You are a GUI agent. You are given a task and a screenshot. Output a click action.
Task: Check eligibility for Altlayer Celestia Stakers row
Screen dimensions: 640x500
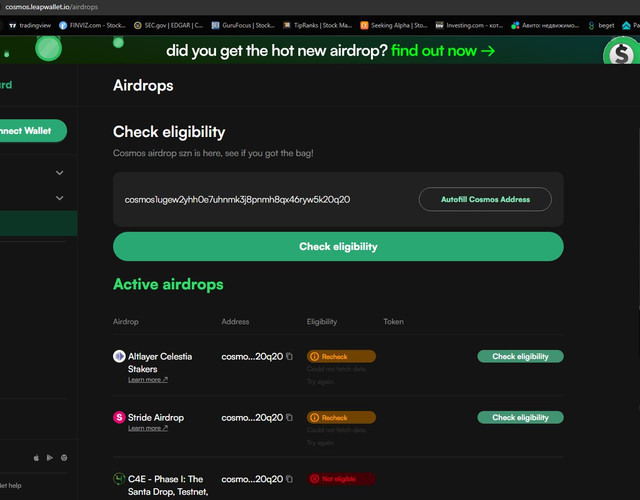[x=520, y=356]
